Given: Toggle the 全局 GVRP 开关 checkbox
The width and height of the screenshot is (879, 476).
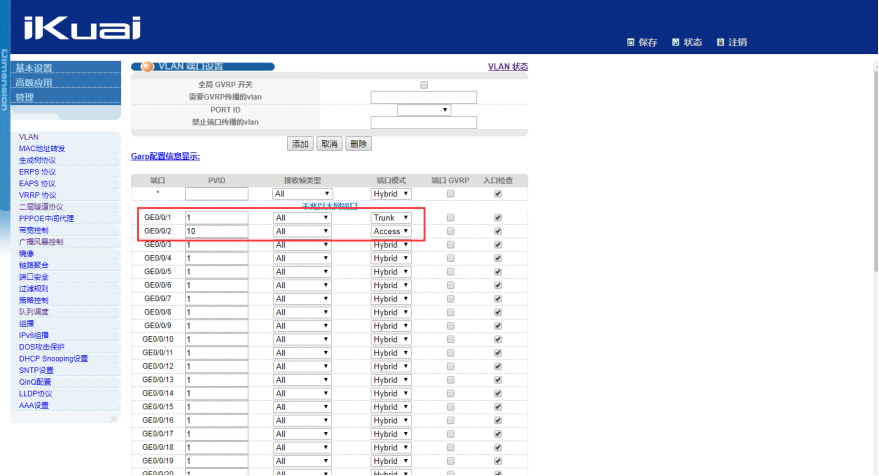Looking at the screenshot, I should tap(424, 85).
